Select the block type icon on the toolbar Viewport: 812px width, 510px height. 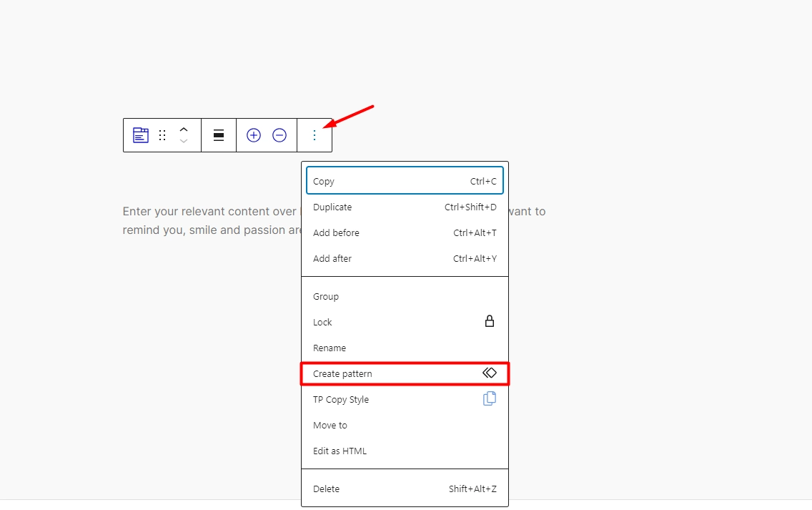click(x=140, y=134)
